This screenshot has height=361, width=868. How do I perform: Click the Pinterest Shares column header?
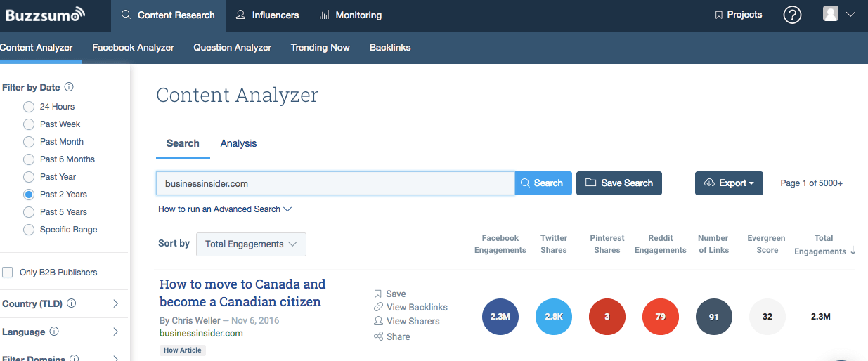607,244
